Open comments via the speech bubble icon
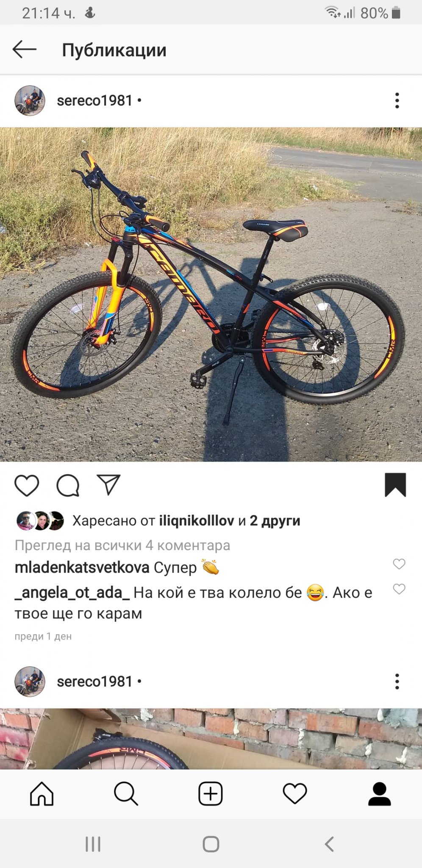The image size is (422, 868). (68, 485)
